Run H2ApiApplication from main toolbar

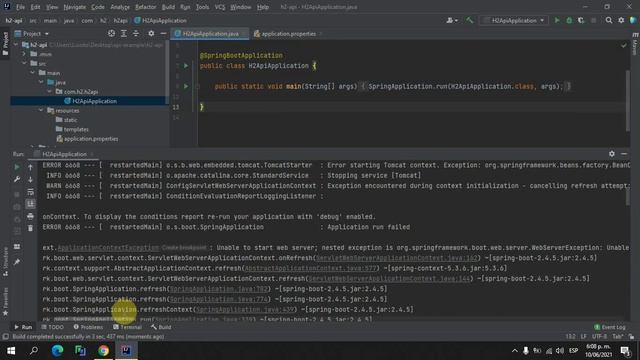click(x=557, y=20)
